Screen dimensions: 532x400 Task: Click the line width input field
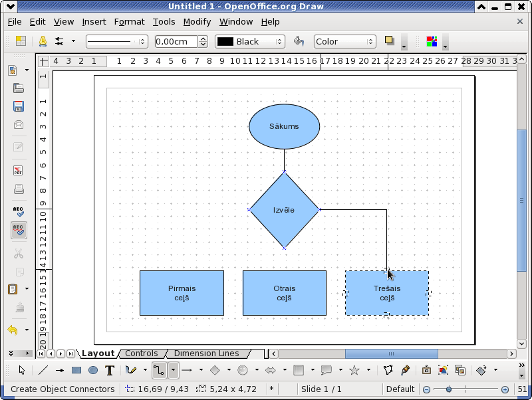pyautogui.click(x=176, y=42)
